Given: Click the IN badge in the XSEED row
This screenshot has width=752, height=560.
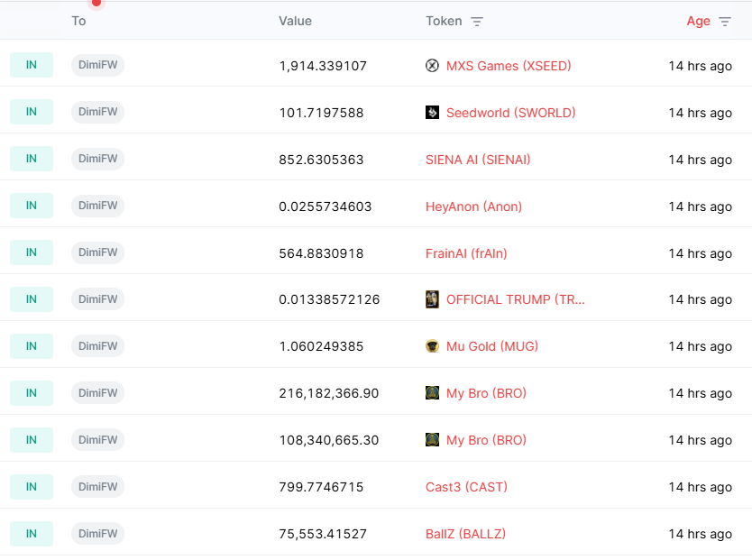Looking at the screenshot, I should (x=32, y=65).
